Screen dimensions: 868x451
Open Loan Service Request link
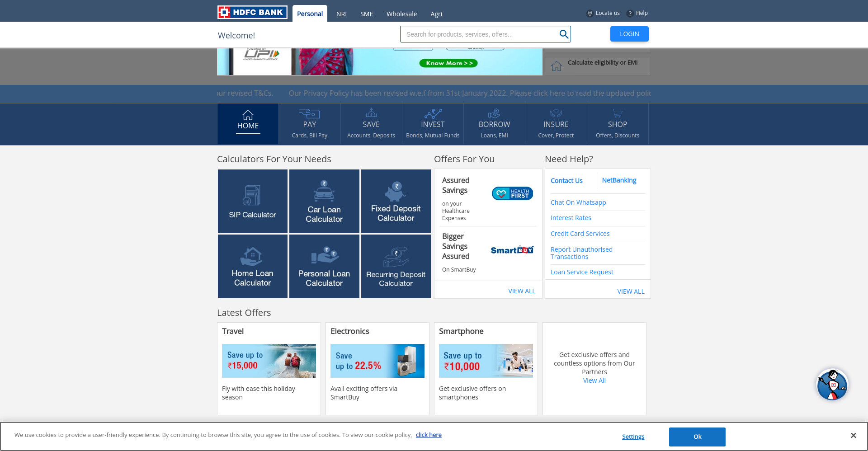(x=582, y=272)
